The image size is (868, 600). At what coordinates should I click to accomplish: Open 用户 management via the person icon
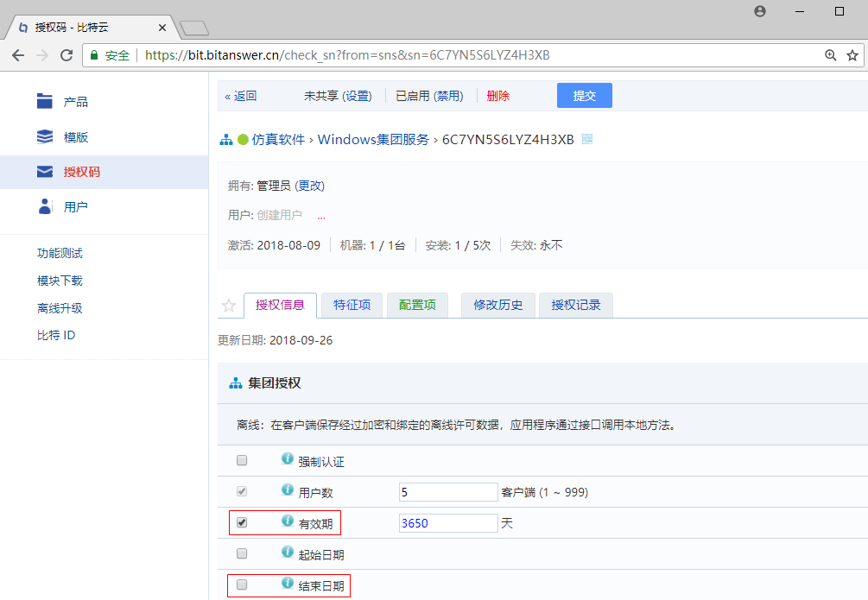coord(44,206)
